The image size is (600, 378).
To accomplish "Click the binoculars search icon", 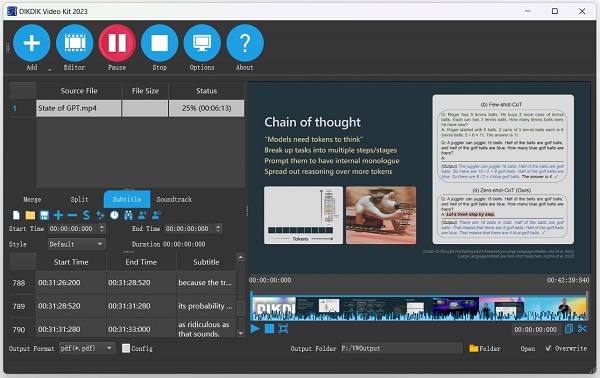I will coord(128,215).
